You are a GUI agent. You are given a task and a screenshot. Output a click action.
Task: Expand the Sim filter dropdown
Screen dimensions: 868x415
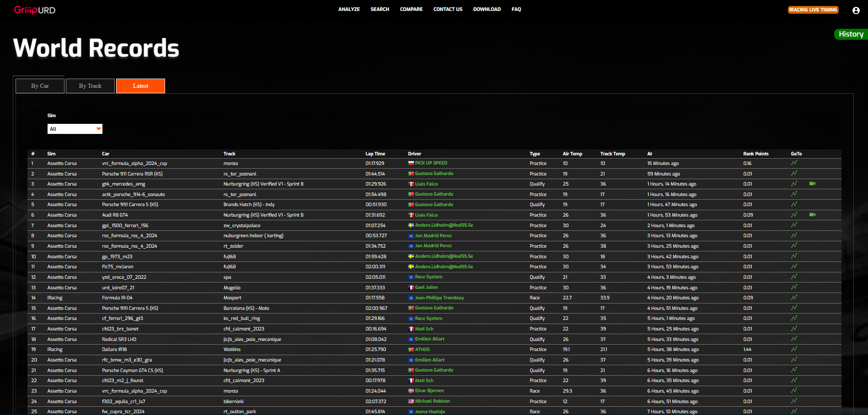(75, 129)
